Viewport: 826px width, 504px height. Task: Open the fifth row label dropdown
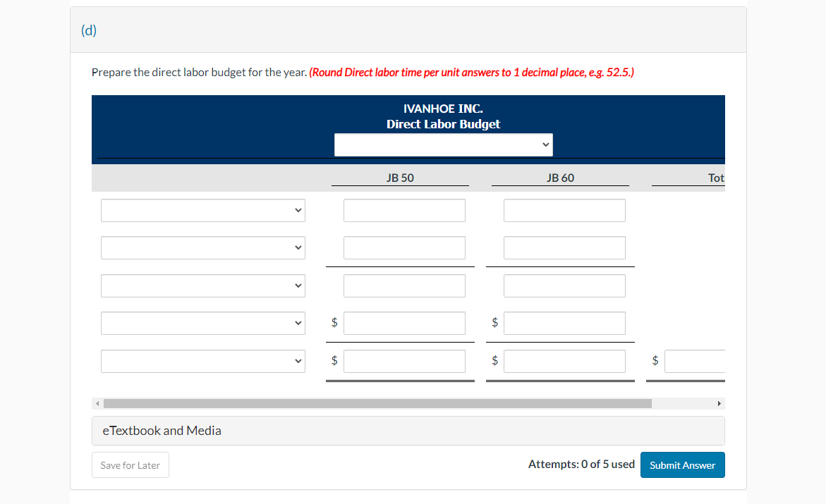pos(203,361)
